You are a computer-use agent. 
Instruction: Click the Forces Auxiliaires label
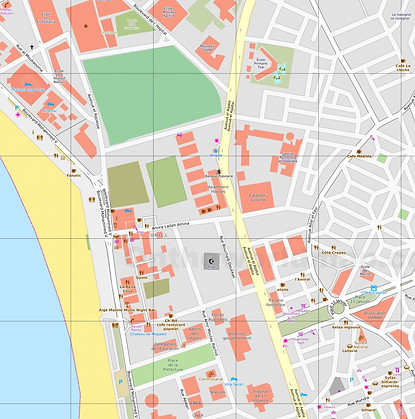(218, 317)
